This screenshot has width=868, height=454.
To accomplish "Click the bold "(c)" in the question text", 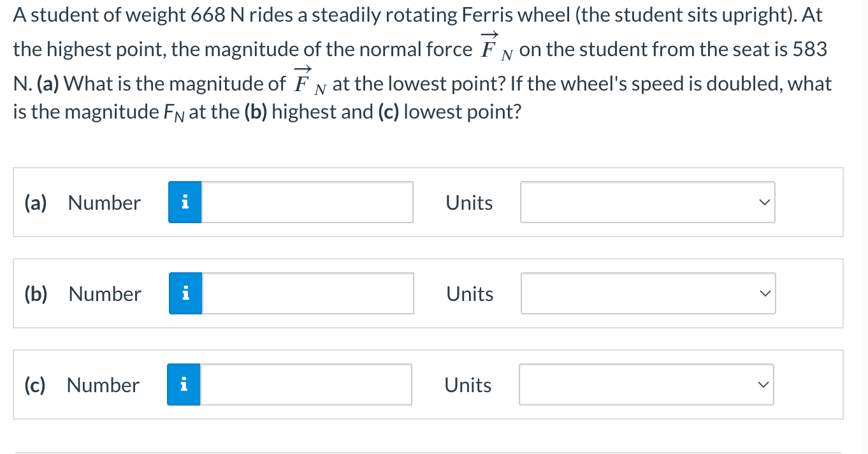I will [389, 112].
